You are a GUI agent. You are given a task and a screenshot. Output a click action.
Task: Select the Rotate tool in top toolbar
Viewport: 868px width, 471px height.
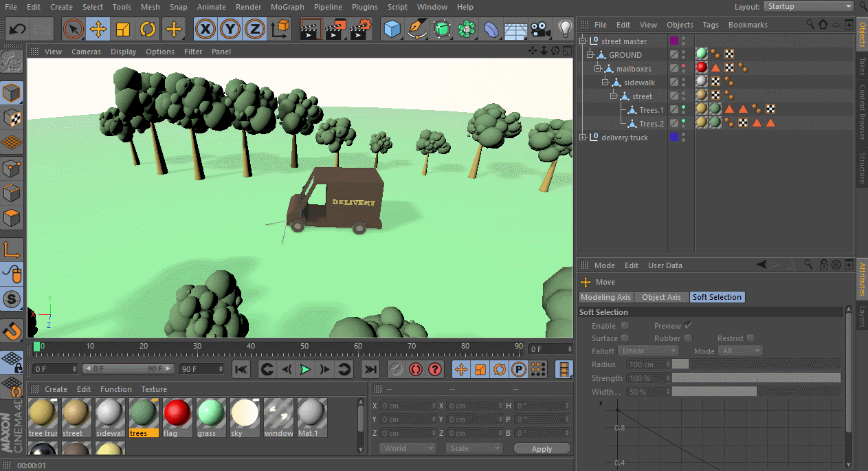coord(148,29)
